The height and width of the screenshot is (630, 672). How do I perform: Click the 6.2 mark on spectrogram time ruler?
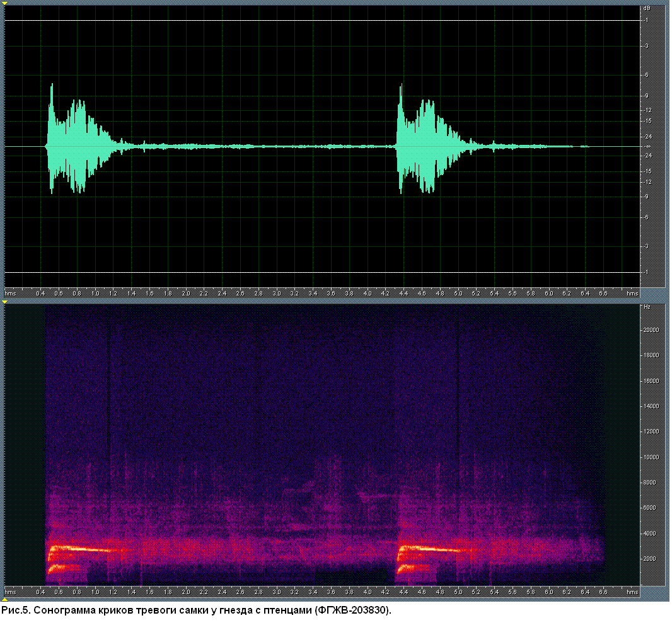(567, 592)
